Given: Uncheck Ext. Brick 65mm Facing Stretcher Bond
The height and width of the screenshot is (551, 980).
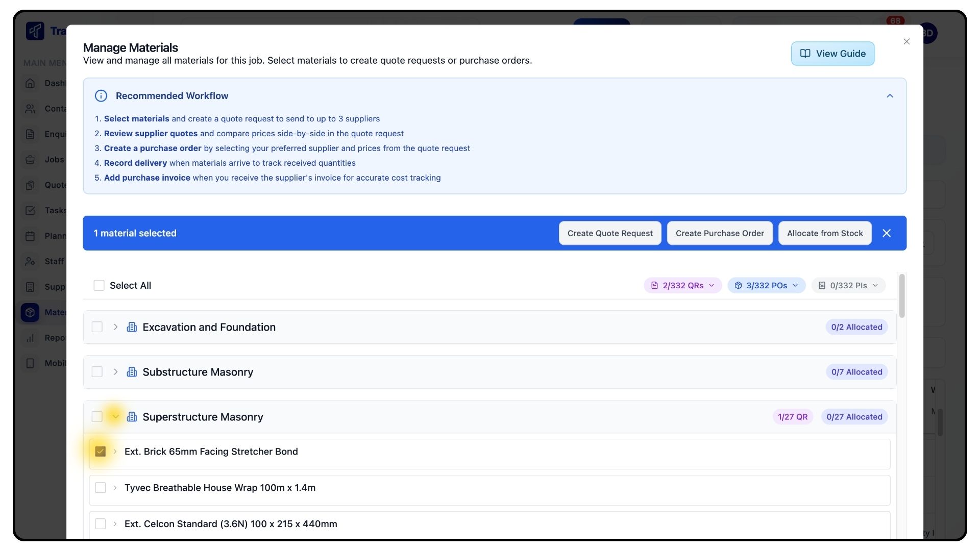Looking at the screenshot, I should pos(101,452).
